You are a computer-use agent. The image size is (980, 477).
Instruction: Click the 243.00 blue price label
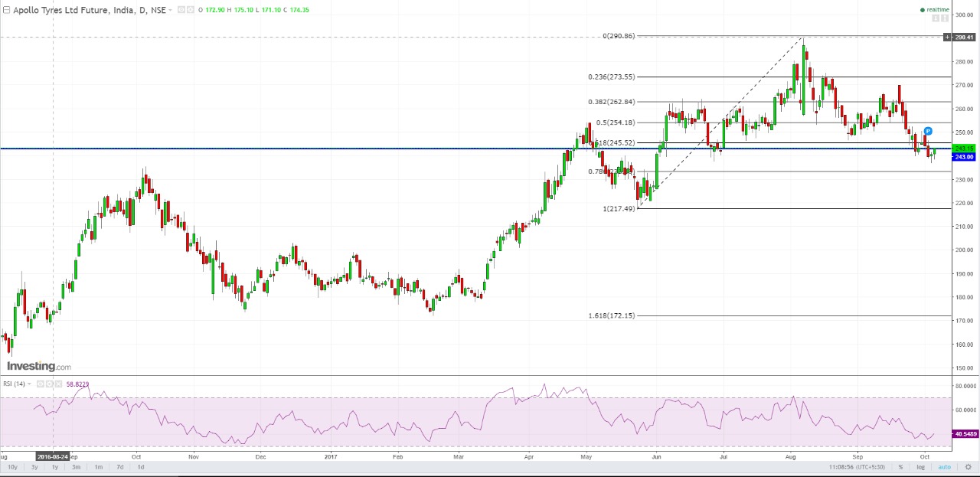pos(963,157)
